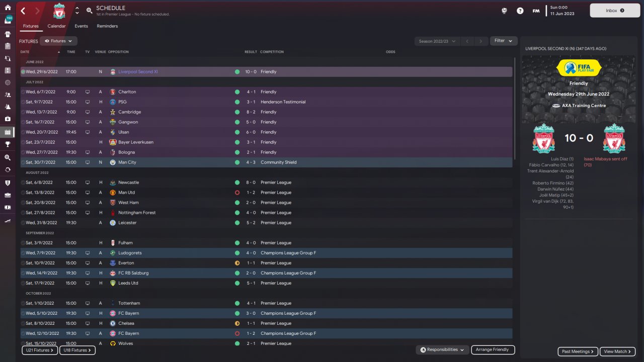Open the Squad shirt icon in sidebar

tap(8, 34)
